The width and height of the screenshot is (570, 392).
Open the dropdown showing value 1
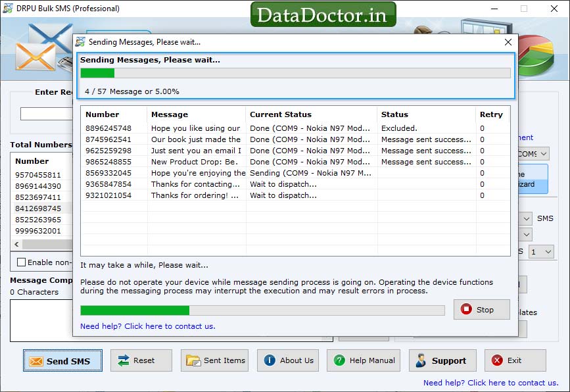tap(541, 252)
